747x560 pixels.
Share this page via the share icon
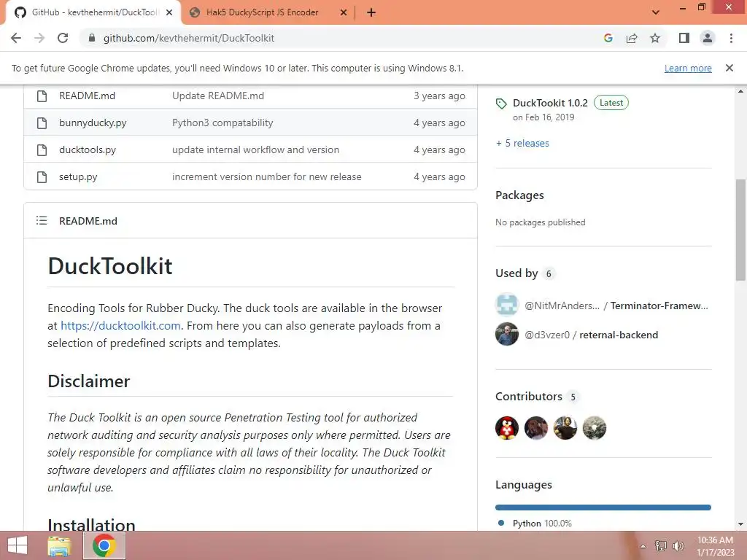click(632, 38)
